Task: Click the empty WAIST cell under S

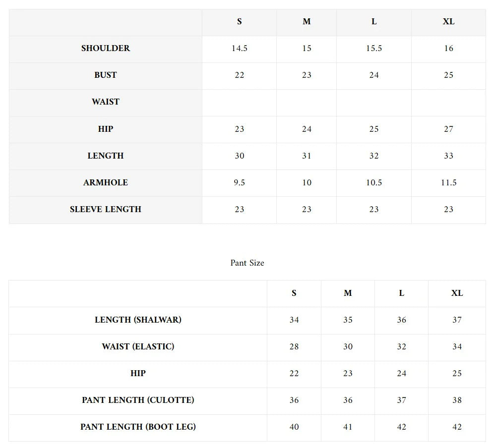Action: 239,102
